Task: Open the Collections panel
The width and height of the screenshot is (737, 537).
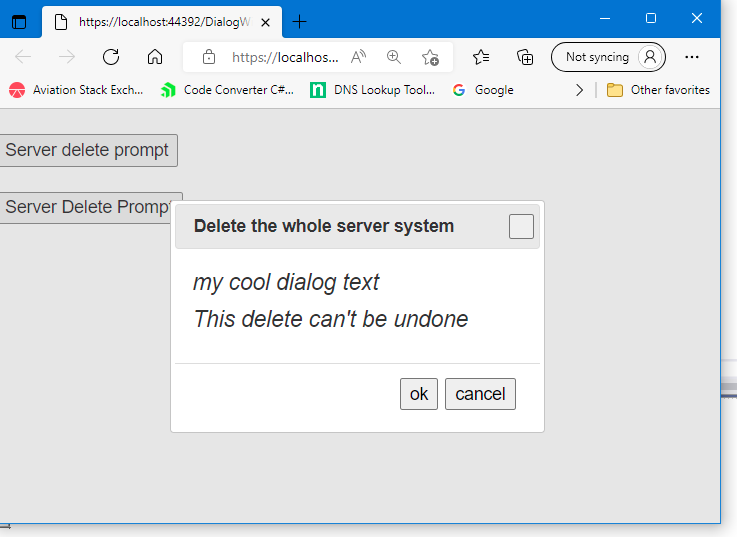Action: tap(525, 57)
